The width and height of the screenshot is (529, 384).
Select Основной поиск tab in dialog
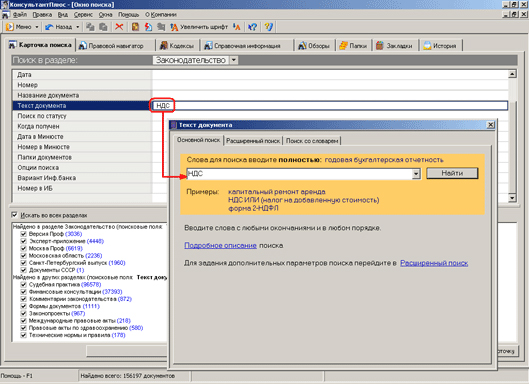(198, 140)
